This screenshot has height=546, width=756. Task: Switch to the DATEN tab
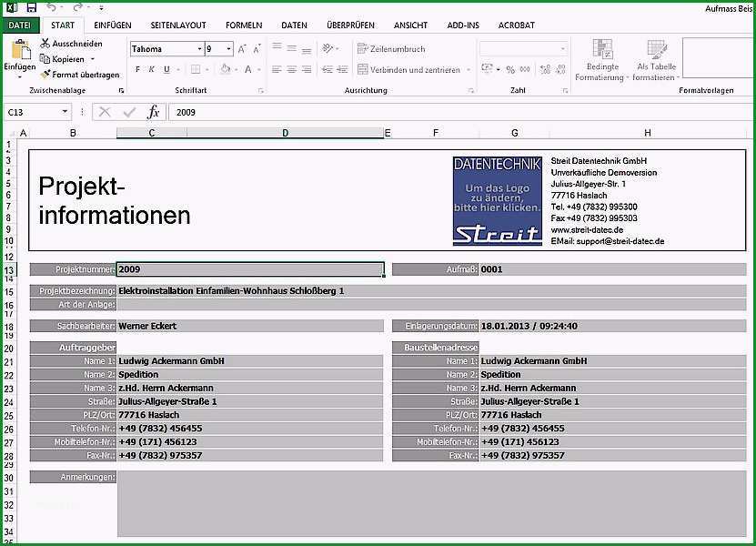[x=294, y=25]
